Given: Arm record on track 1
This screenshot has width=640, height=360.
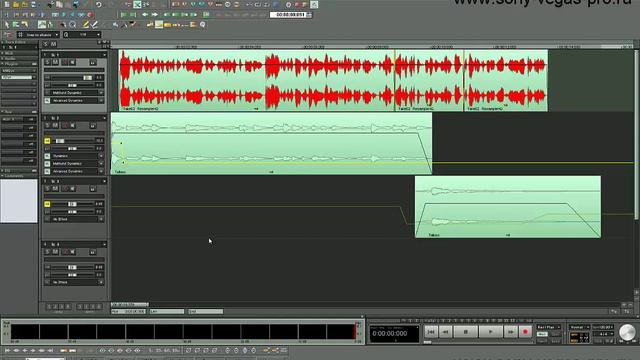Looking at the screenshot, I should click(x=64, y=62).
